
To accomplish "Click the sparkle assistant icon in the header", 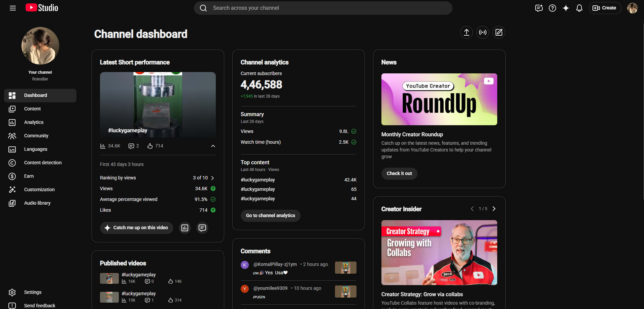I will click(x=566, y=8).
